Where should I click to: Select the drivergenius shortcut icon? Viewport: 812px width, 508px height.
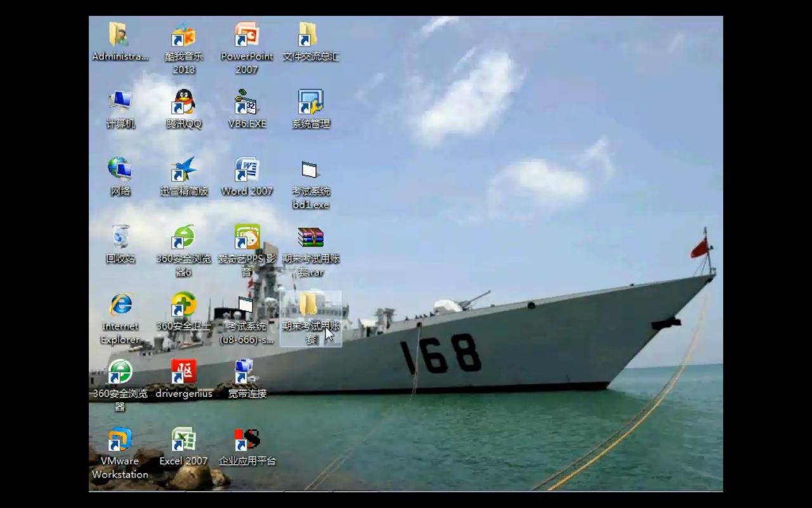click(x=183, y=372)
